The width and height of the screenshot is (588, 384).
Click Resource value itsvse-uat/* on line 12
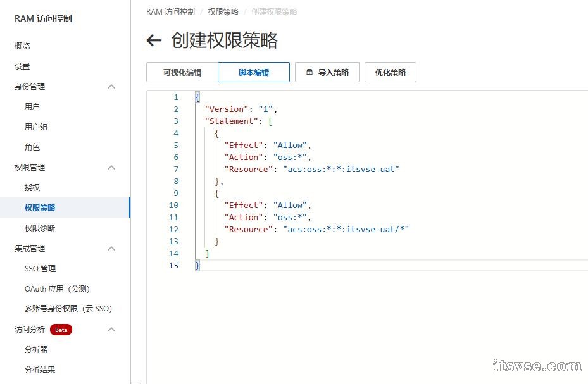(x=346, y=229)
